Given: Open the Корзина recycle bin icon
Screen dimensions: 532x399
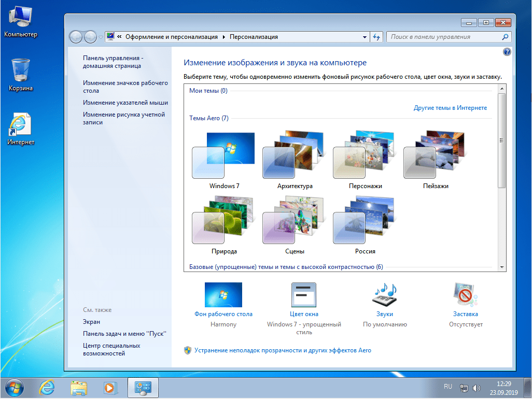Looking at the screenshot, I should (x=21, y=75).
